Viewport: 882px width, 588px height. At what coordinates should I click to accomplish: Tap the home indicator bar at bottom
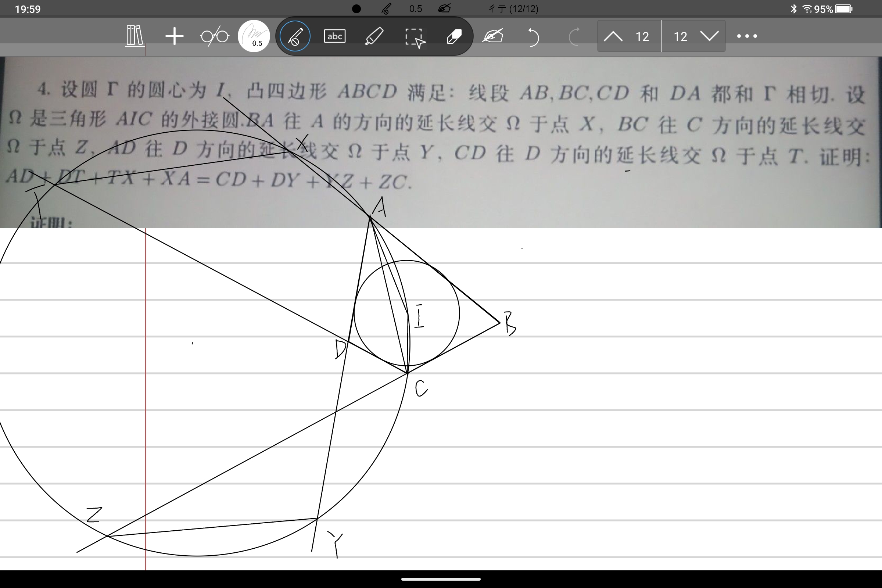(x=441, y=579)
